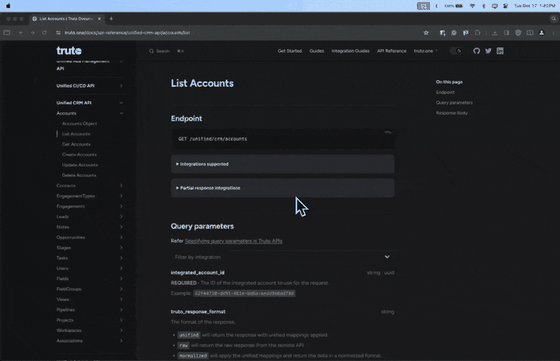Viewport: 560px width, 361px height.
Task: Expand Partial response integrations section
Action: click(282, 188)
